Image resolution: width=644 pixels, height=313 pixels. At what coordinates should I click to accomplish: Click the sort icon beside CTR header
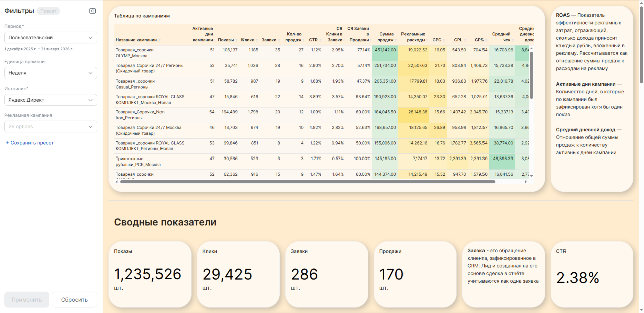(320, 40)
